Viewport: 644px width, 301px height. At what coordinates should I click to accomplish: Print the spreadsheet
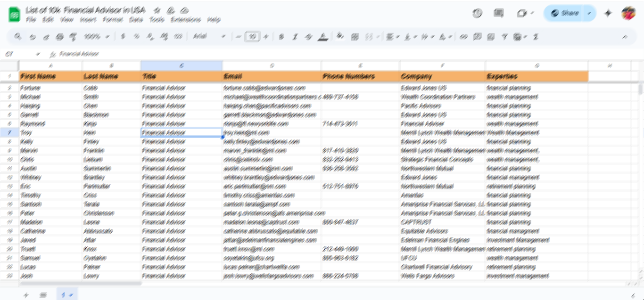coord(59,37)
